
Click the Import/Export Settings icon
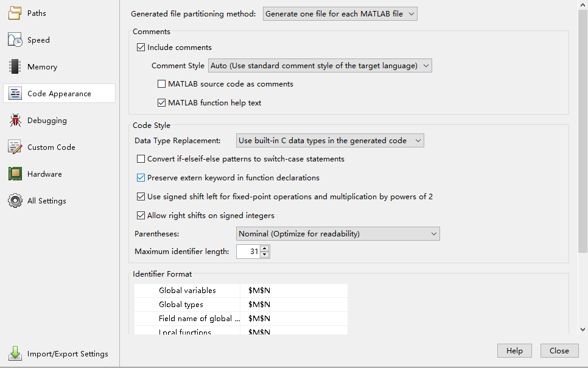point(15,354)
